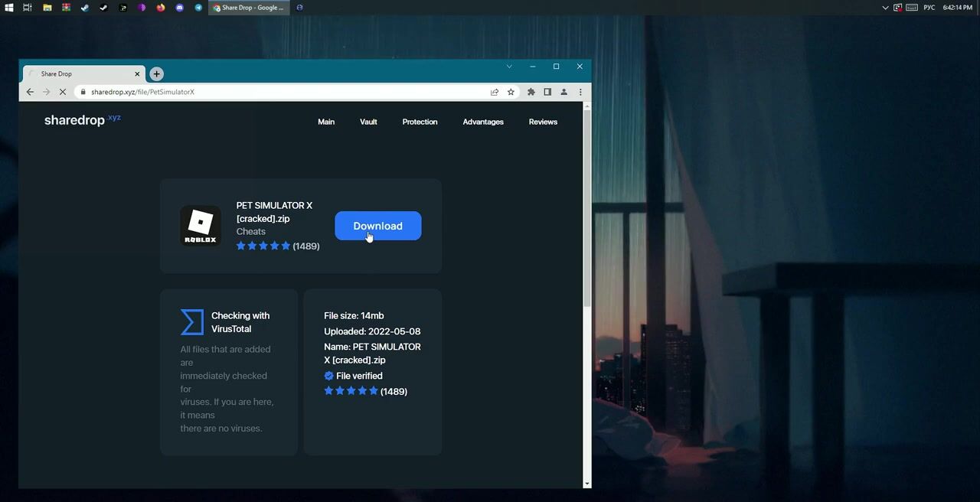Image resolution: width=980 pixels, height=502 pixels.
Task: Share this page from the address bar
Action: pos(495,92)
